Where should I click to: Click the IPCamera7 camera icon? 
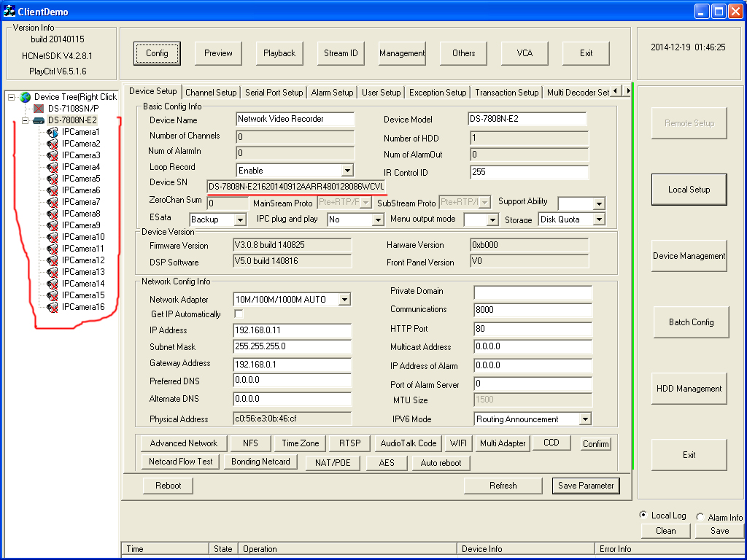(53, 203)
